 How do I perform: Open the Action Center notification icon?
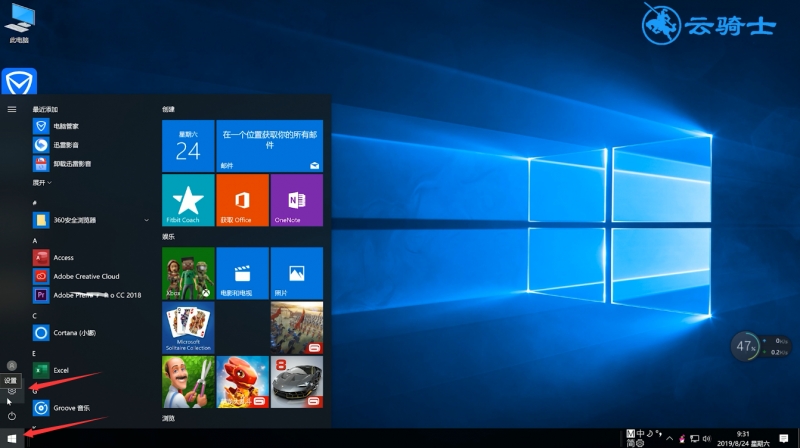pos(784,438)
